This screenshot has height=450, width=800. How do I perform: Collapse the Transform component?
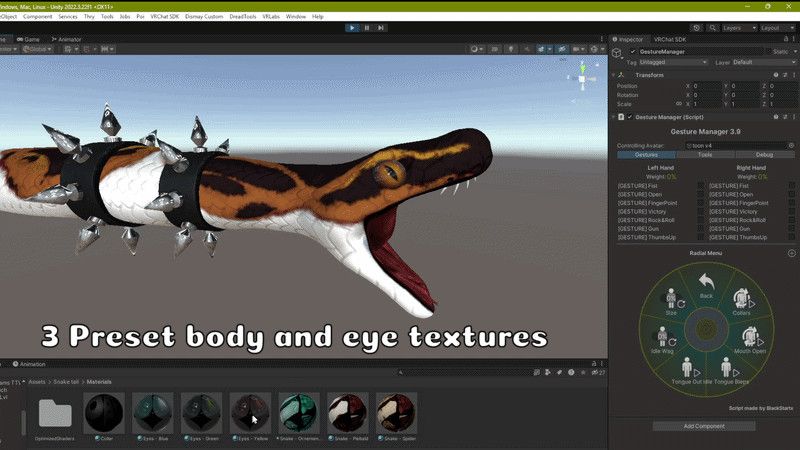613,75
